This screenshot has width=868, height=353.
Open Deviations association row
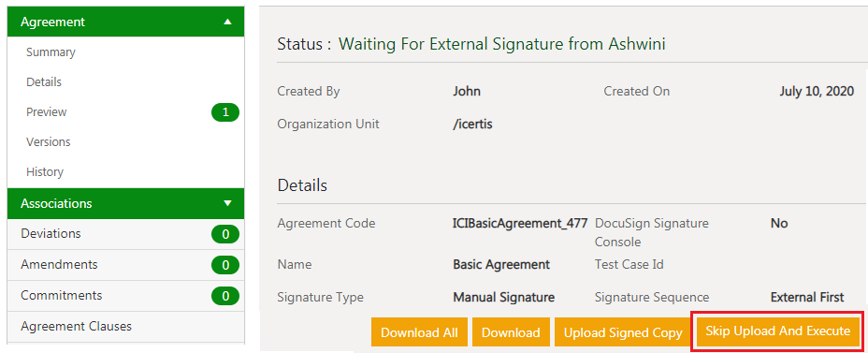click(x=125, y=234)
